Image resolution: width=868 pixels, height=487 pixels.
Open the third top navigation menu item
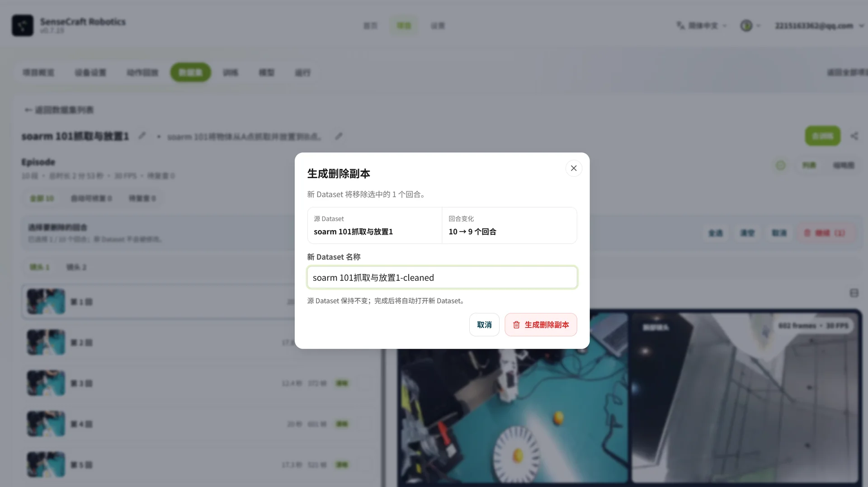[438, 26]
